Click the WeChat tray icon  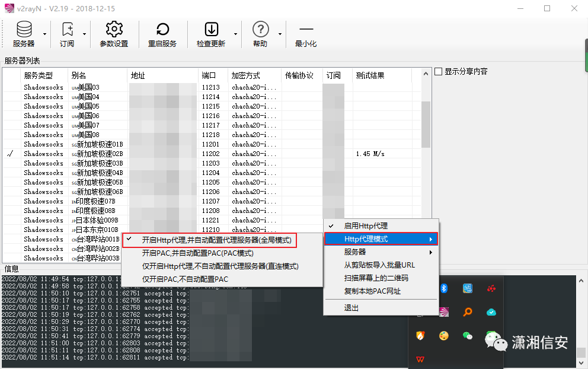(468, 336)
